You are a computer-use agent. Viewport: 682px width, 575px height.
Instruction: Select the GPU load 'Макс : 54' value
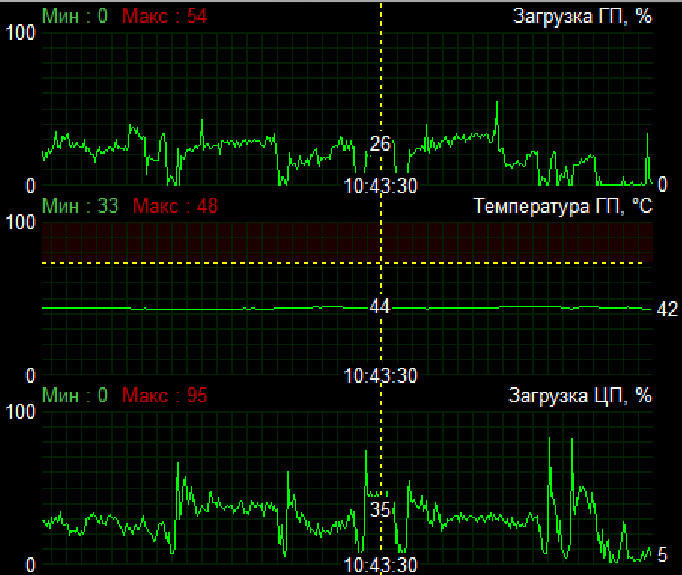(x=164, y=16)
